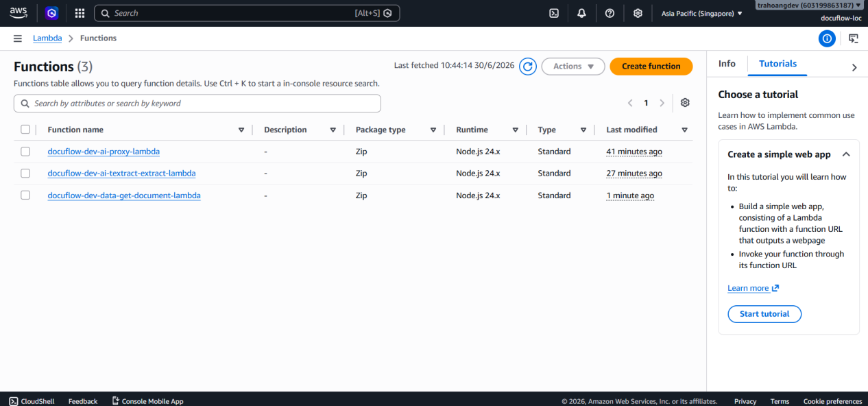Open the Services grid menu icon
Image resolution: width=868 pixels, height=406 pixels.
click(80, 13)
